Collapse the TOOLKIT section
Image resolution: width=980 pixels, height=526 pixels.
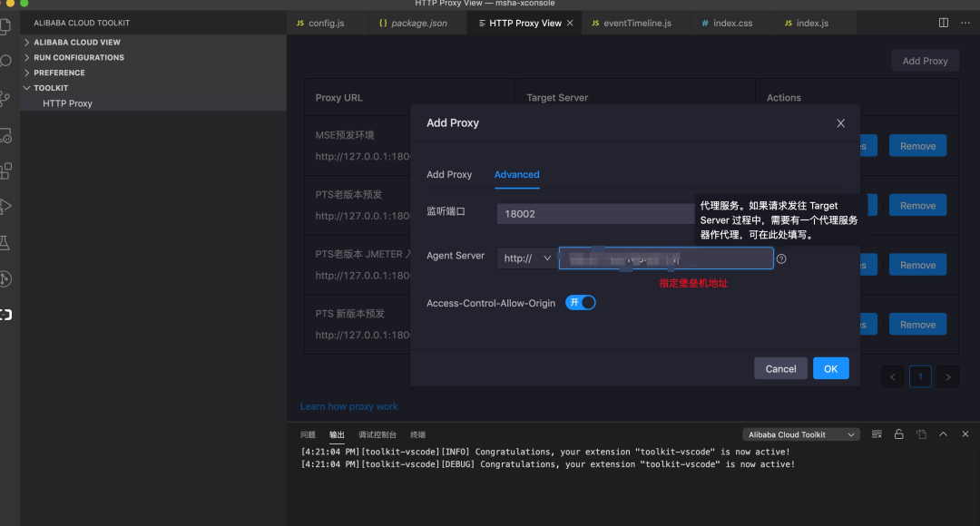click(x=153, y=88)
